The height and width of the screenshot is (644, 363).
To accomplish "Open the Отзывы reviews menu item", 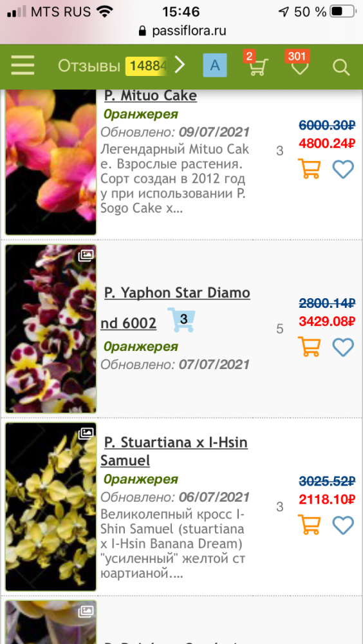I will tap(89, 66).
